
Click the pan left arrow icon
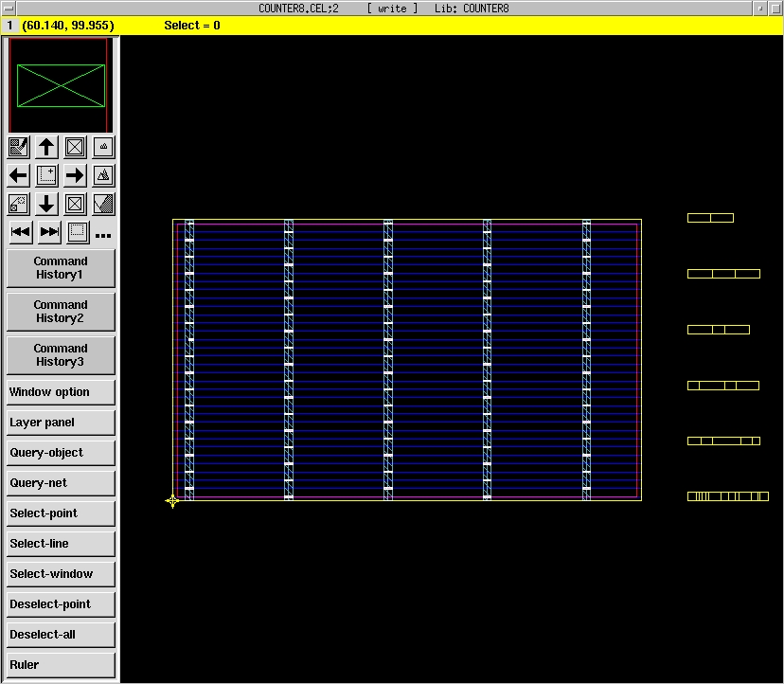(x=18, y=175)
